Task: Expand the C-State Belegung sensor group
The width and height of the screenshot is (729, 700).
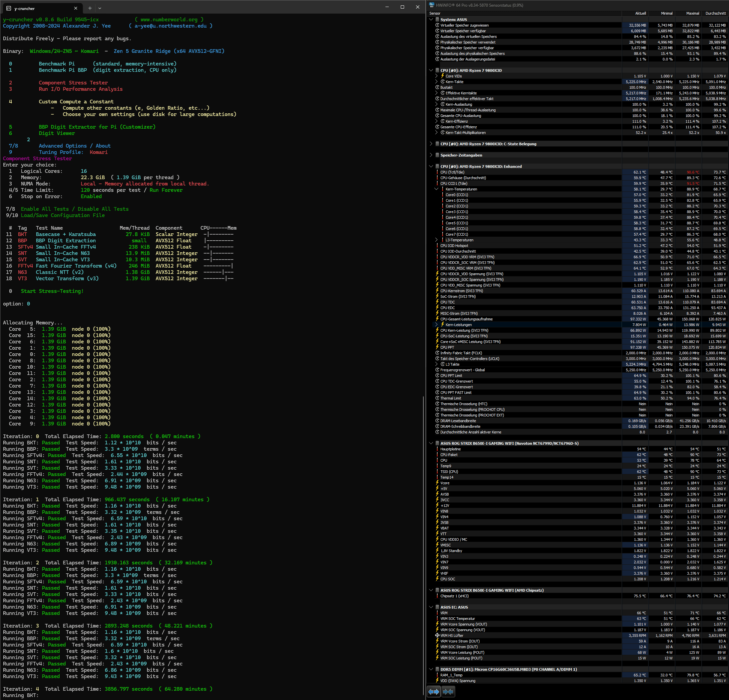Action: pos(431,144)
